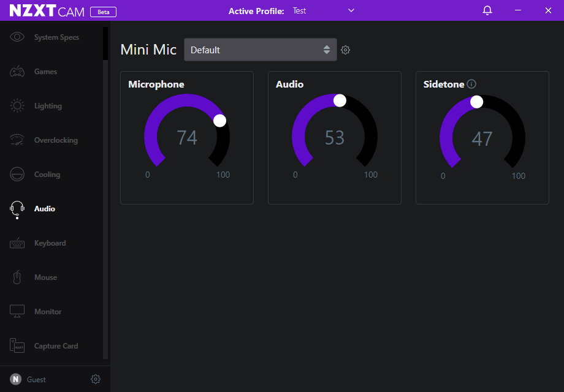Click the Beta badge
564x392 pixels.
103,12
